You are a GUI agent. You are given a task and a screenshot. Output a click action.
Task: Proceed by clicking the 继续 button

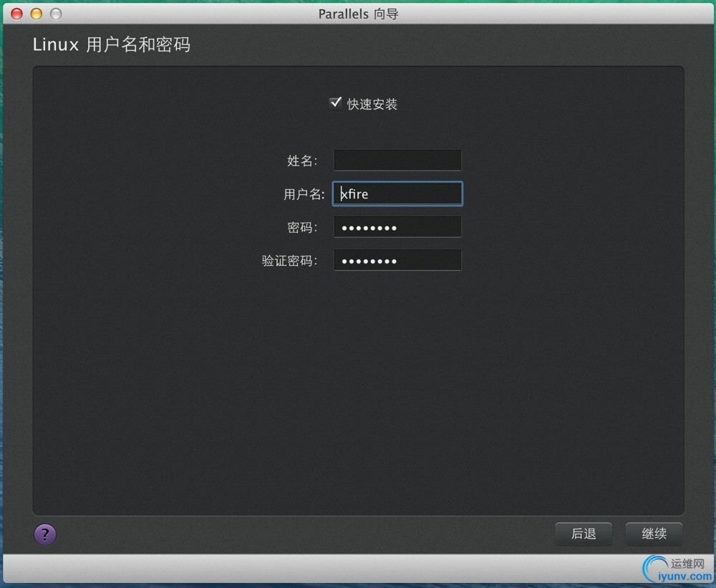click(654, 534)
